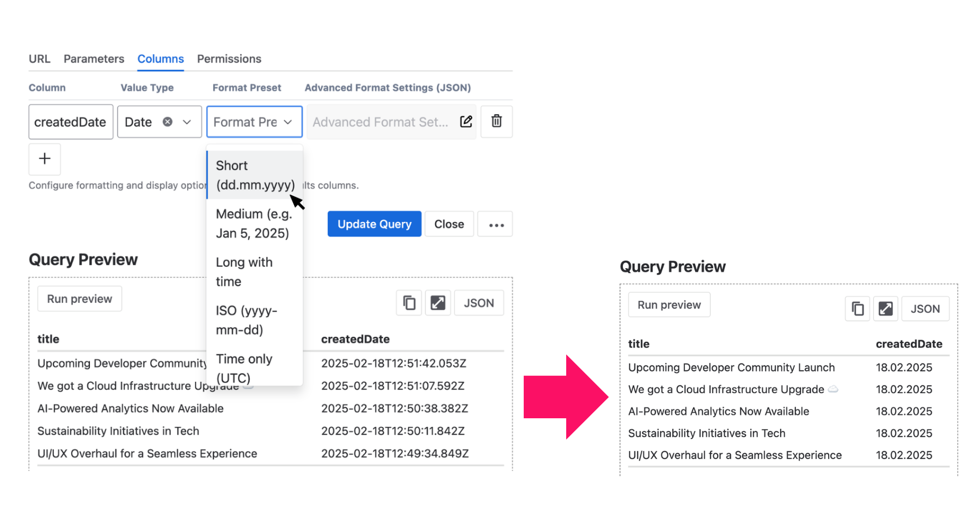Clear the Date value type selection

168,122
